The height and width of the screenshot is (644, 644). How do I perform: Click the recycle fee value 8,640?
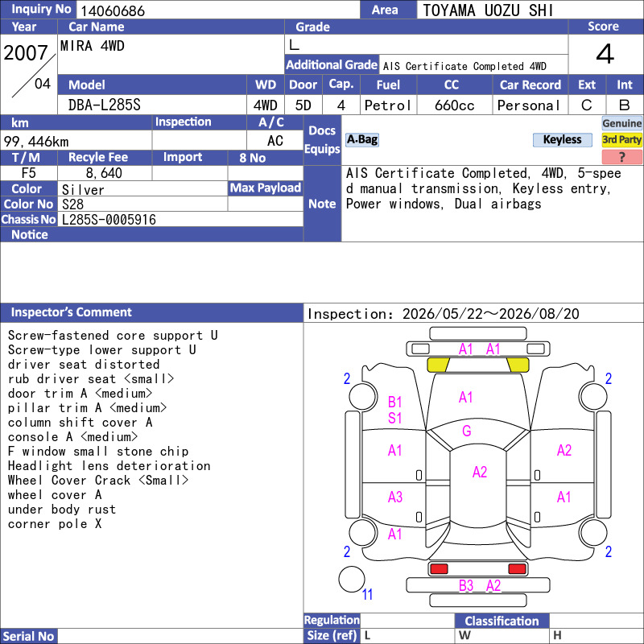104,173
